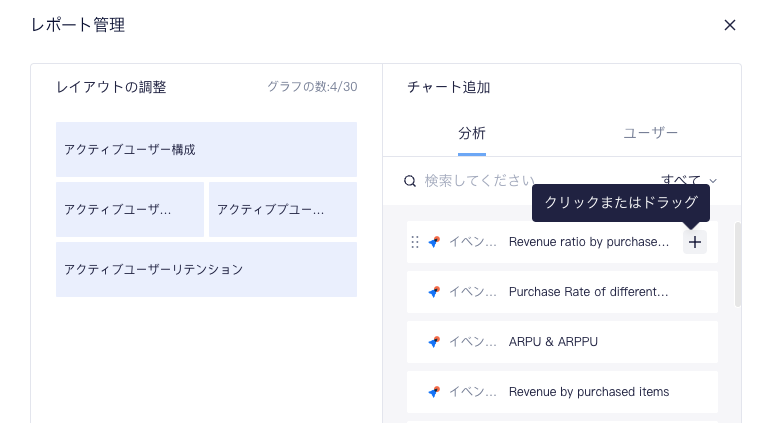The width and height of the screenshot is (769, 423).
Task: Click the イベン… label on Revenue ratio row
Action: (473, 242)
